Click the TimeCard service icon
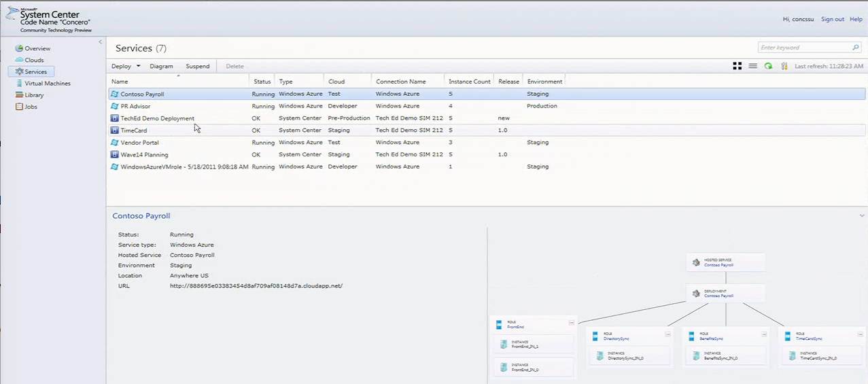The width and height of the screenshot is (868, 384). [x=115, y=130]
